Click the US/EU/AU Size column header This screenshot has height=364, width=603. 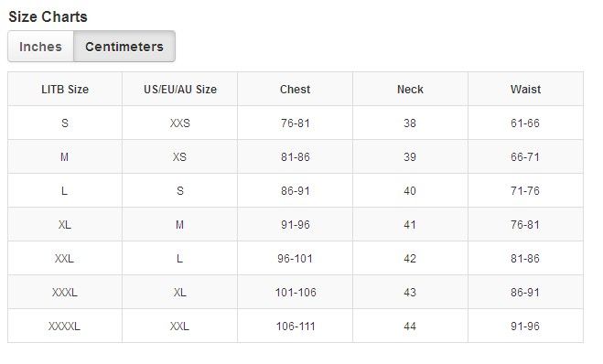coord(180,90)
